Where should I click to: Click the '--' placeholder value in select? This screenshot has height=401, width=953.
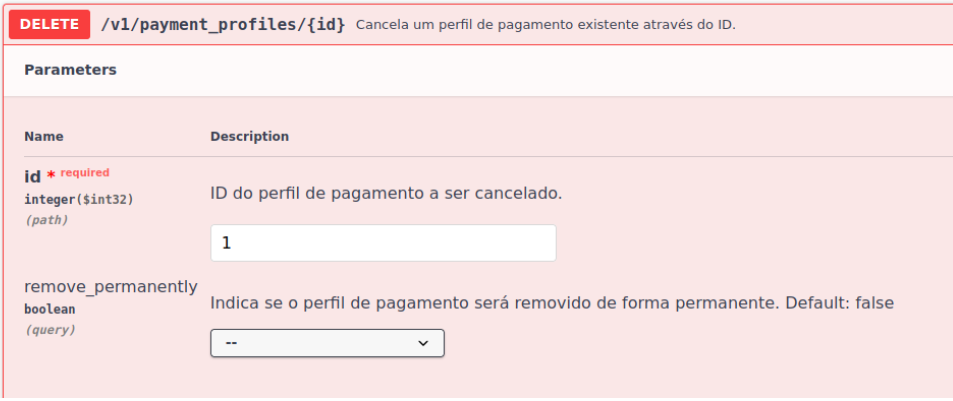pyautogui.click(x=231, y=343)
